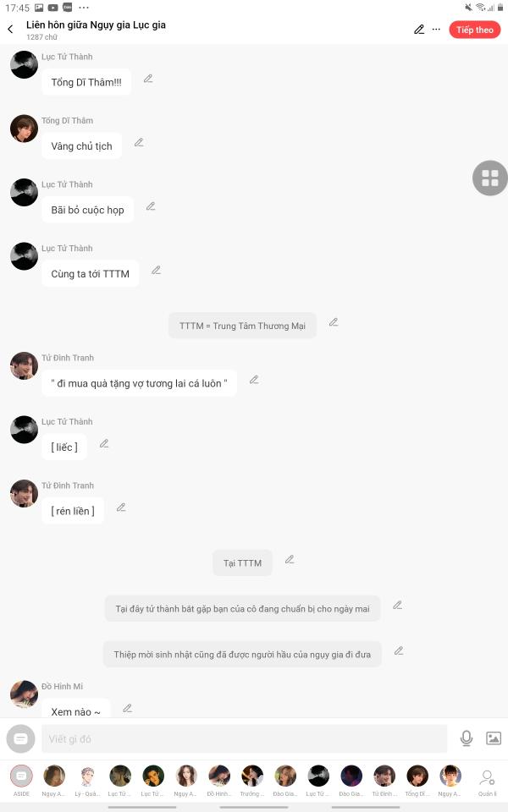Insert an image using the picture icon
The width and height of the screenshot is (508, 812).
click(x=494, y=738)
